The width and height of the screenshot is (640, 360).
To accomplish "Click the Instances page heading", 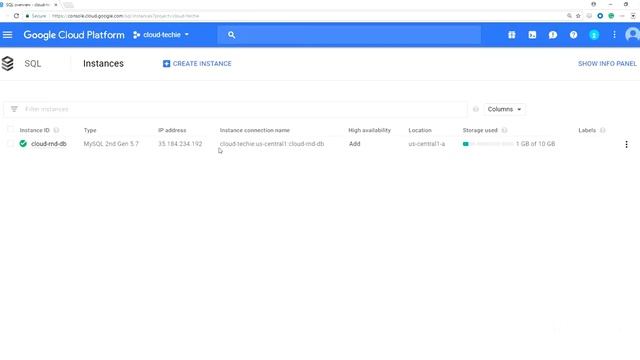I will pyautogui.click(x=103, y=64).
